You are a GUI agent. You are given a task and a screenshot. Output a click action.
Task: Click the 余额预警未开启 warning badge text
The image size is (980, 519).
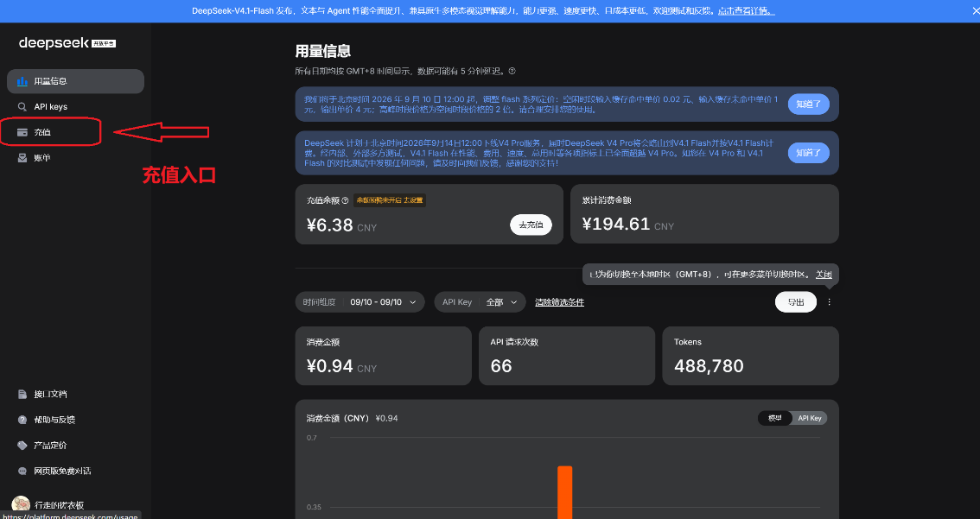click(379, 200)
